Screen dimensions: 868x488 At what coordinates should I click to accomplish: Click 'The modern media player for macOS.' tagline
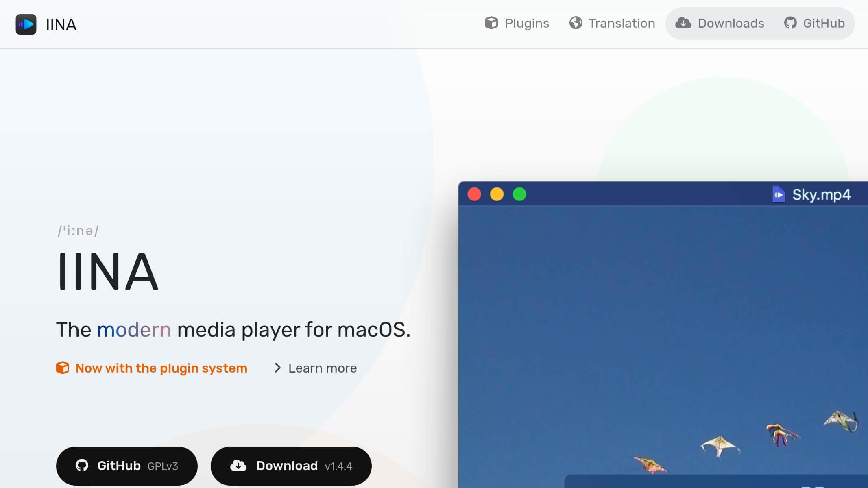[233, 329]
